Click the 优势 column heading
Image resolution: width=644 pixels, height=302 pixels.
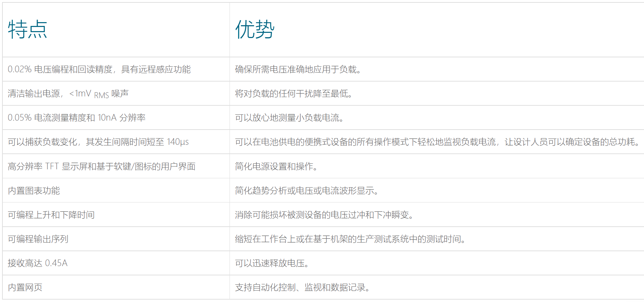(x=255, y=29)
